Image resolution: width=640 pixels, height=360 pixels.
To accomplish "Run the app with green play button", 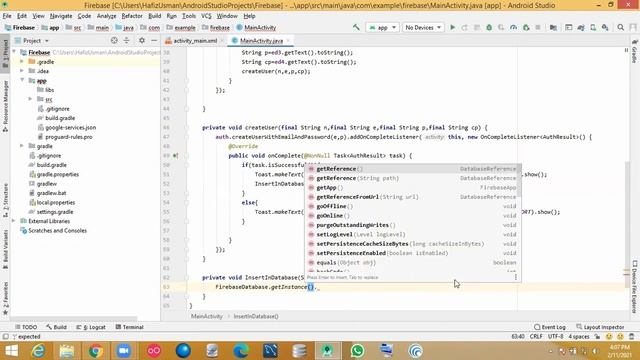I will pos(452,27).
